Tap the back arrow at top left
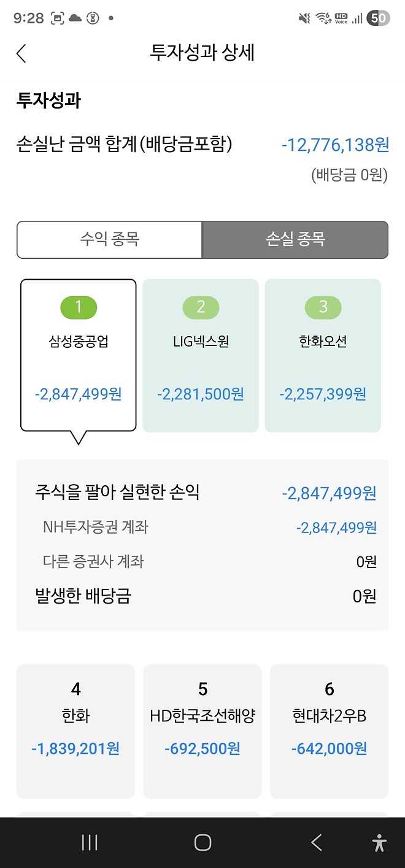This screenshot has width=405, height=868. pyautogui.click(x=21, y=53)
